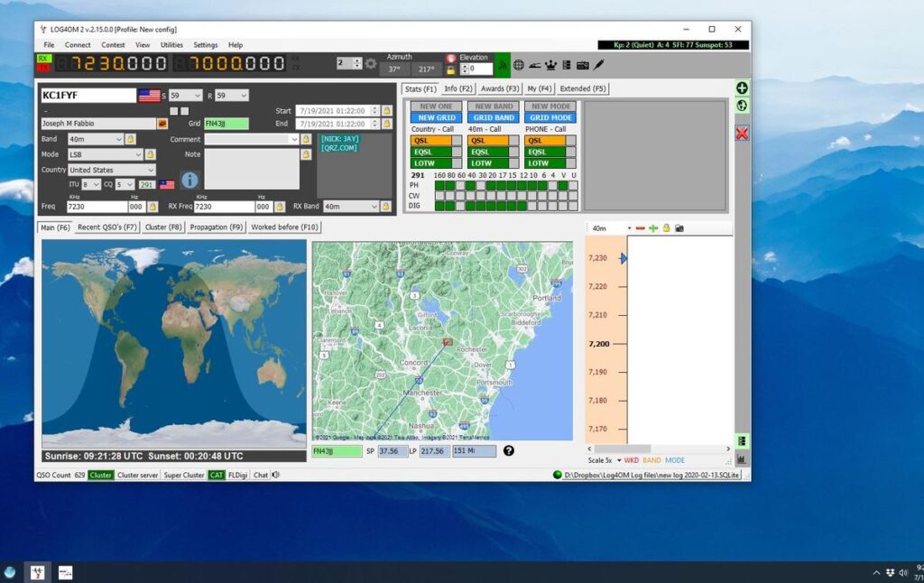Open the Utilities menu
This screenshot has height=583, width=924.
[171, 45]
